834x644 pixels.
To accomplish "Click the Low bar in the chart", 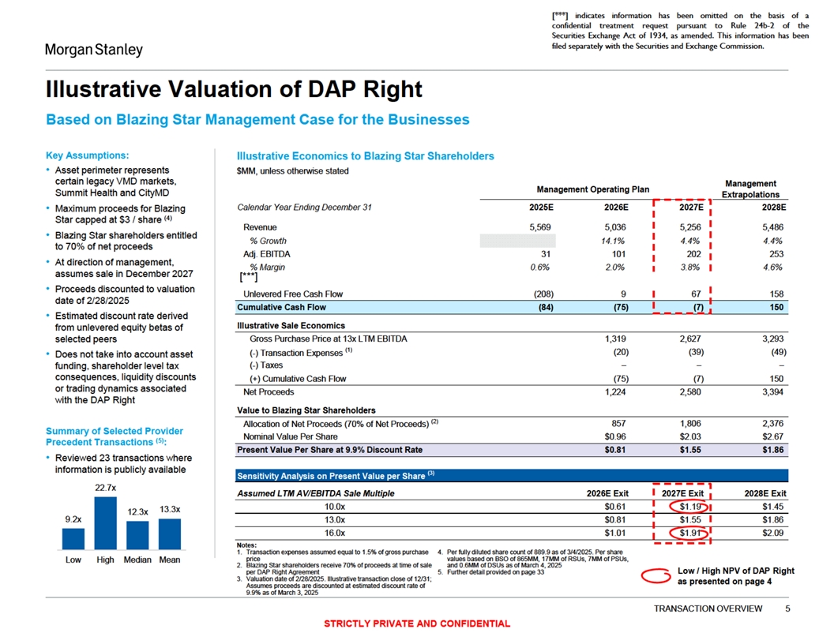I will 73,539.
